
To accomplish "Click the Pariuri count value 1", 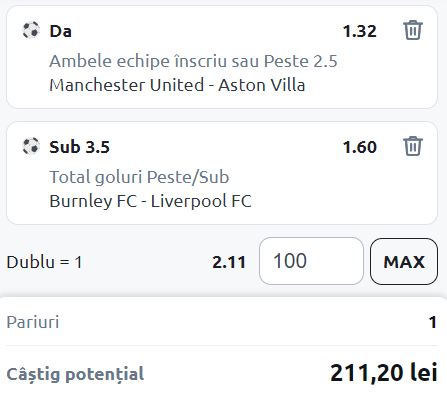I will [433, 322].
